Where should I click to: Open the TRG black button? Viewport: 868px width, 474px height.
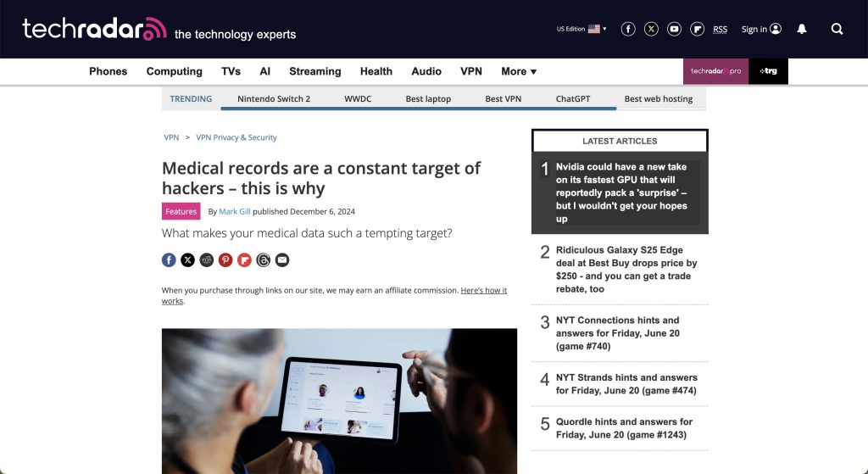(768, 71)
